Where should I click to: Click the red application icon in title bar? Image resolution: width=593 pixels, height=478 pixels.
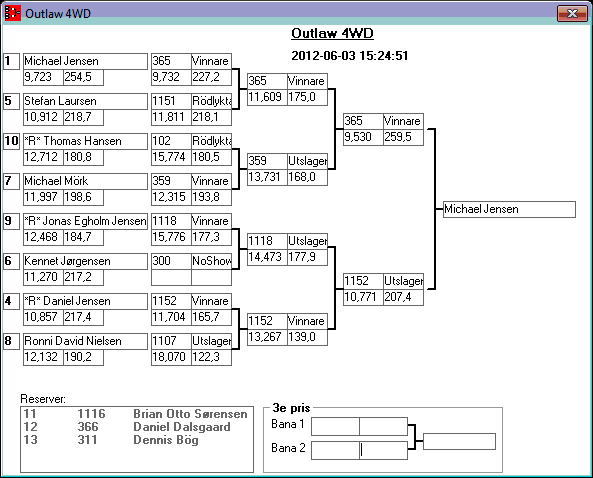(12, 13)
